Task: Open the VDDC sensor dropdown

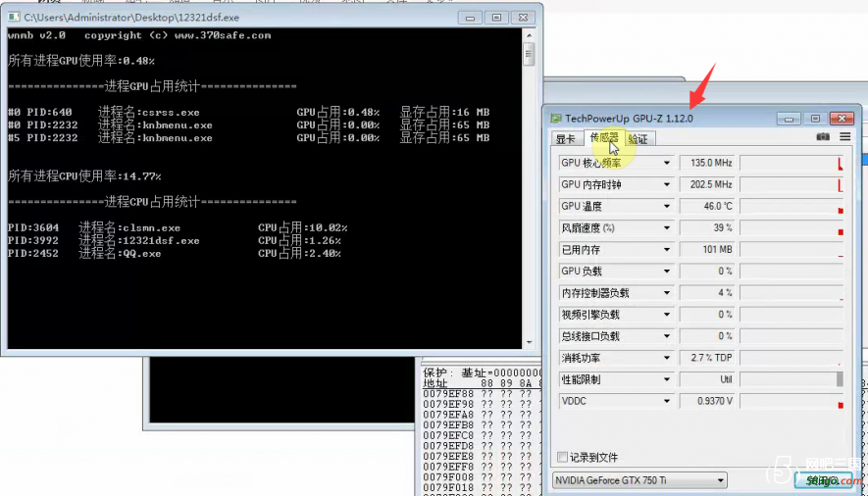Action: [x=667, y=402]
